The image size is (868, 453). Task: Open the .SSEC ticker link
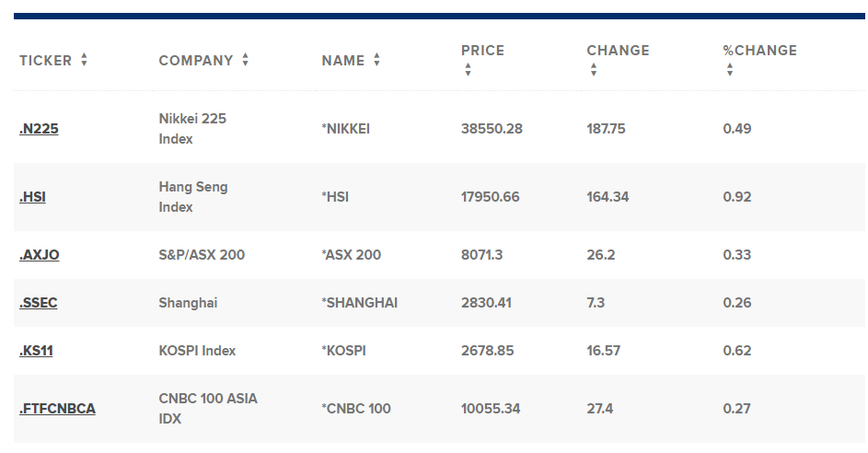pyautogui.click(x=38, y=302)
